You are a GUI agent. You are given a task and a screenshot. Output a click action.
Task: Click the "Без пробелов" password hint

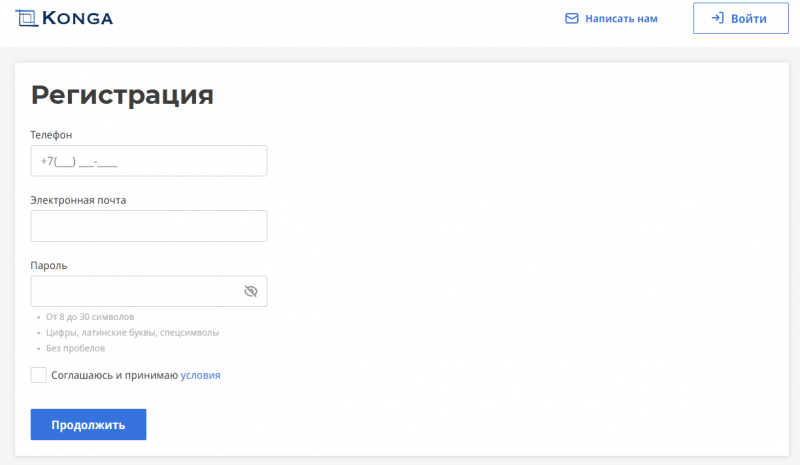tap(75, 348)
